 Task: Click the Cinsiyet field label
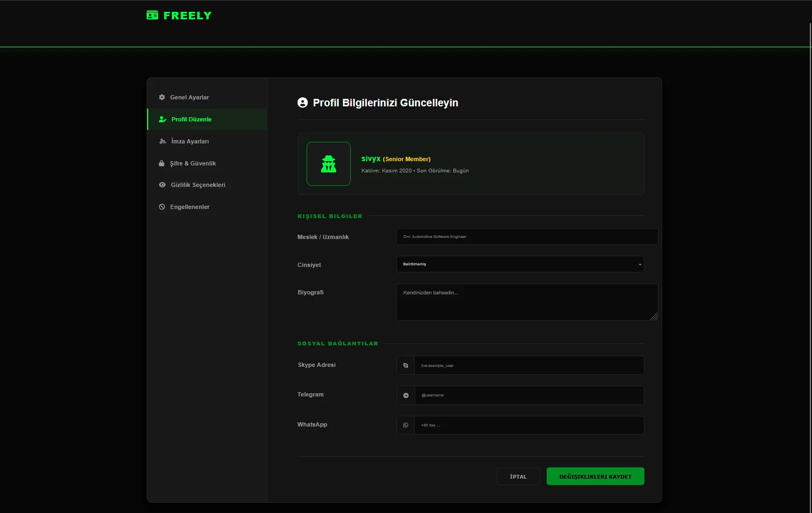pyautogui.click(x=309, y=265)
